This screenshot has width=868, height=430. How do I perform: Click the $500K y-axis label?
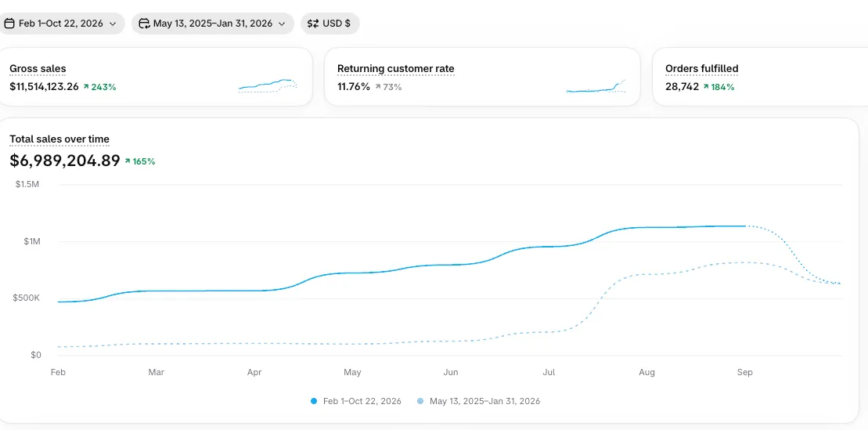click(x=28, y=298)
